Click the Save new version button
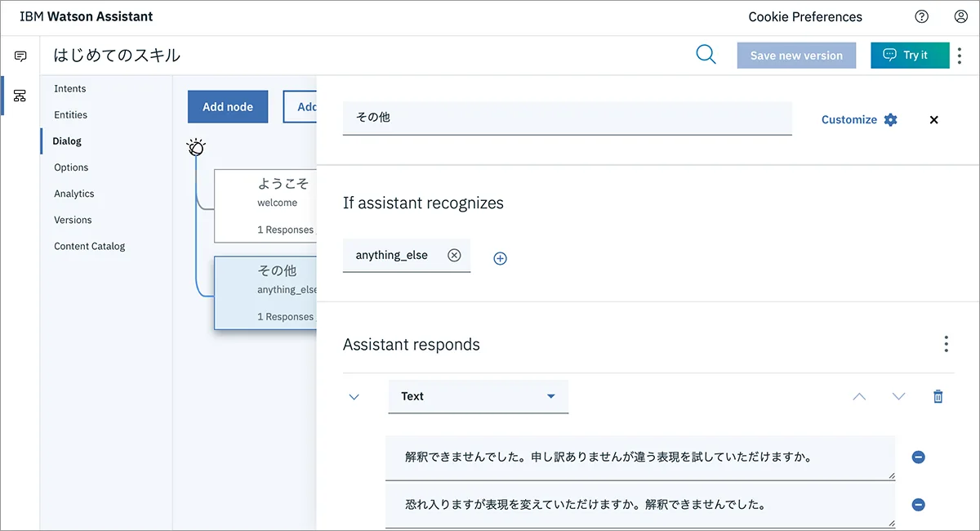This screenshot has height=531, width=980. pyautogui.click(x=796, y=56)
